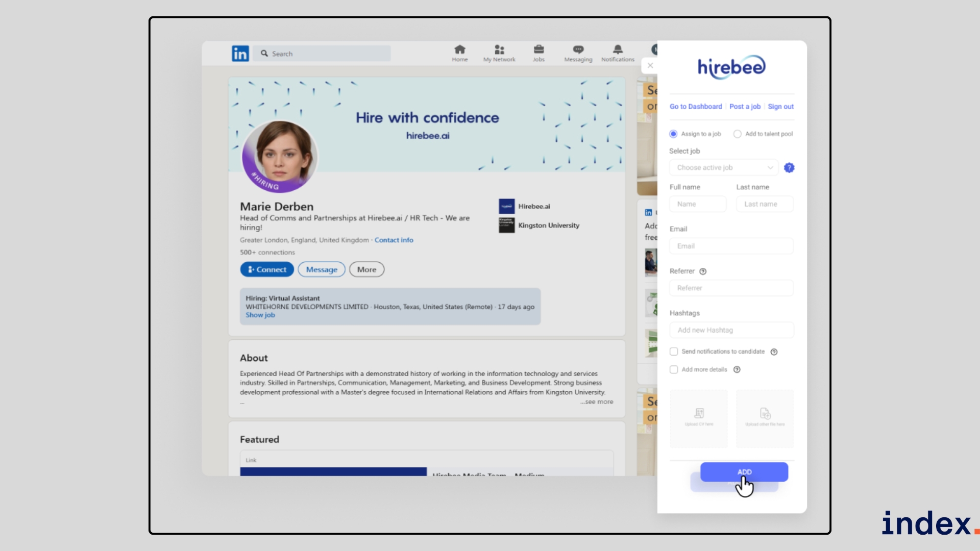Screen dimensions: 980x551
Task: Click the Email input field
Action: tap(731, 246)
